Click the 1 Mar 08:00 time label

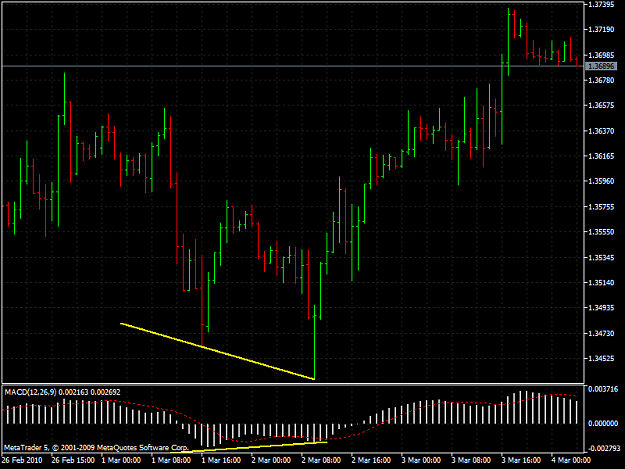point(171,460)
